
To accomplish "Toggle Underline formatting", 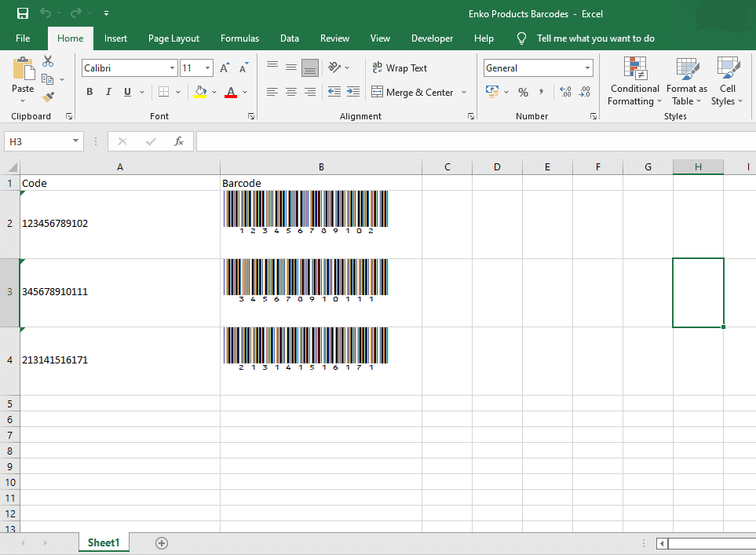I will (127, 92).
